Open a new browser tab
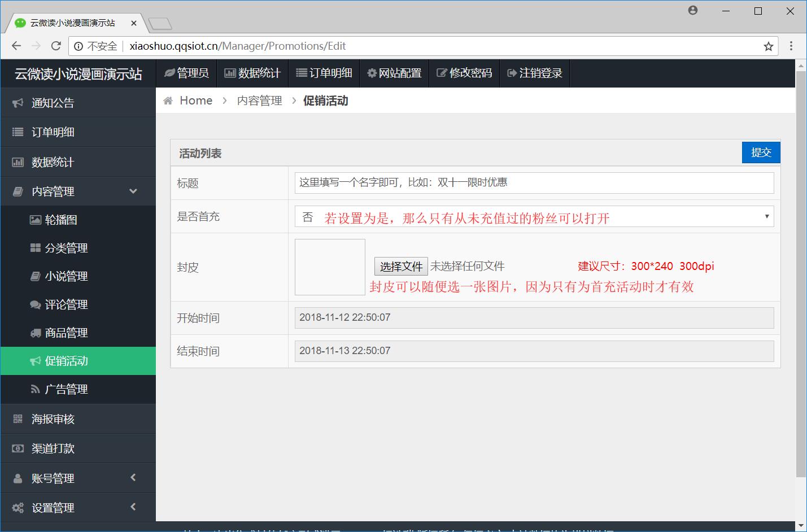This screenshot has height=532, width=807. pyautogui.click(x=160, y=24)
